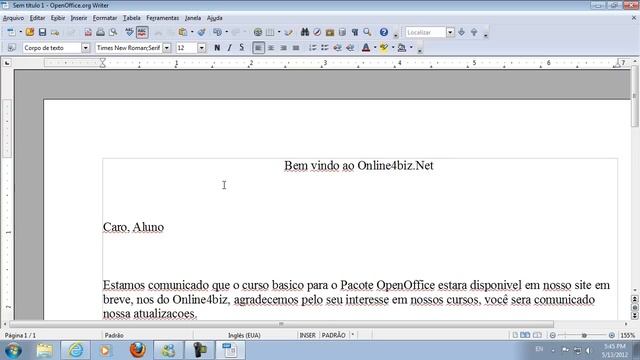Toggle AutoSpellcheck button

(142, 32)
